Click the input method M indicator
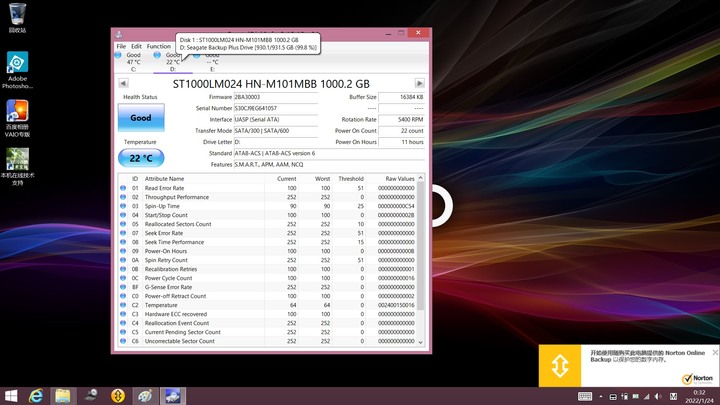 pos(673,396)
